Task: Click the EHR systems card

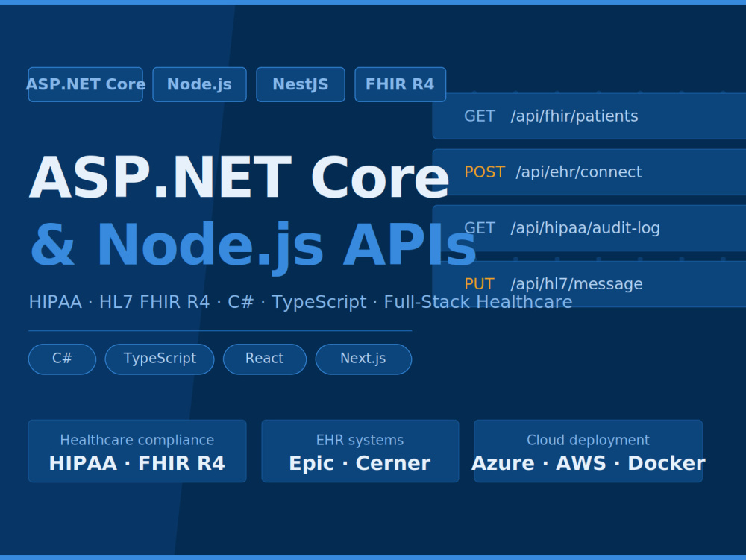Action: 360,451
